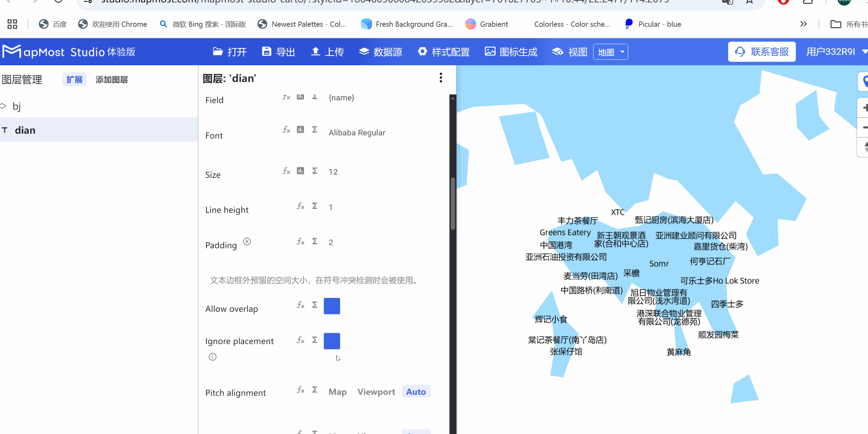868x434 pixels.
Task: Select Map for Pitch alignment
Action: point(337,392)
